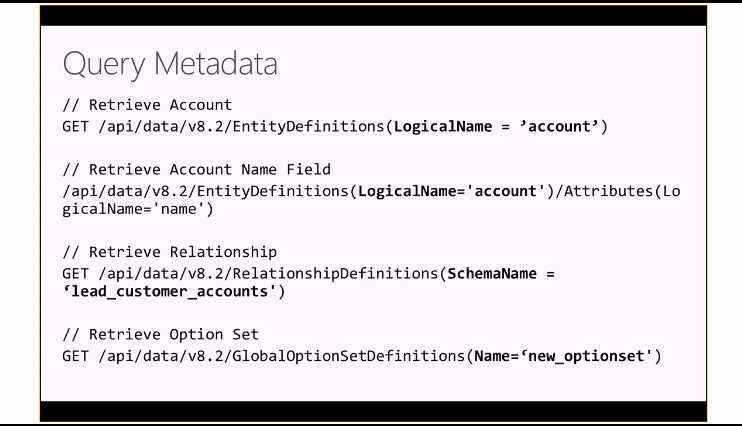Select "RelationshipDefinitions" in the URL
The height and width of the screenshot is (426, 742).
coord(336,274)
